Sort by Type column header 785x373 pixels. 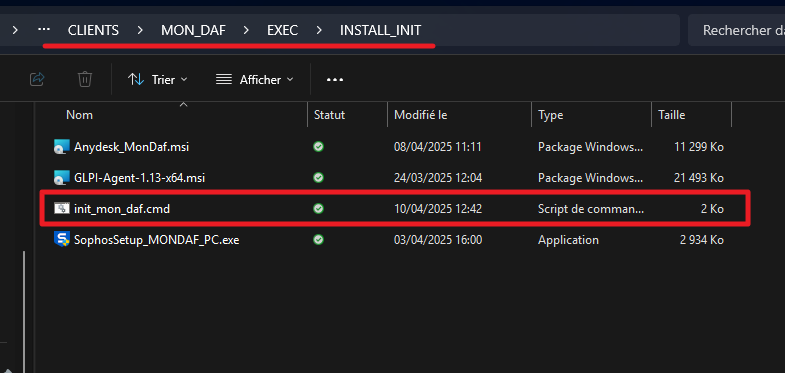550,115
